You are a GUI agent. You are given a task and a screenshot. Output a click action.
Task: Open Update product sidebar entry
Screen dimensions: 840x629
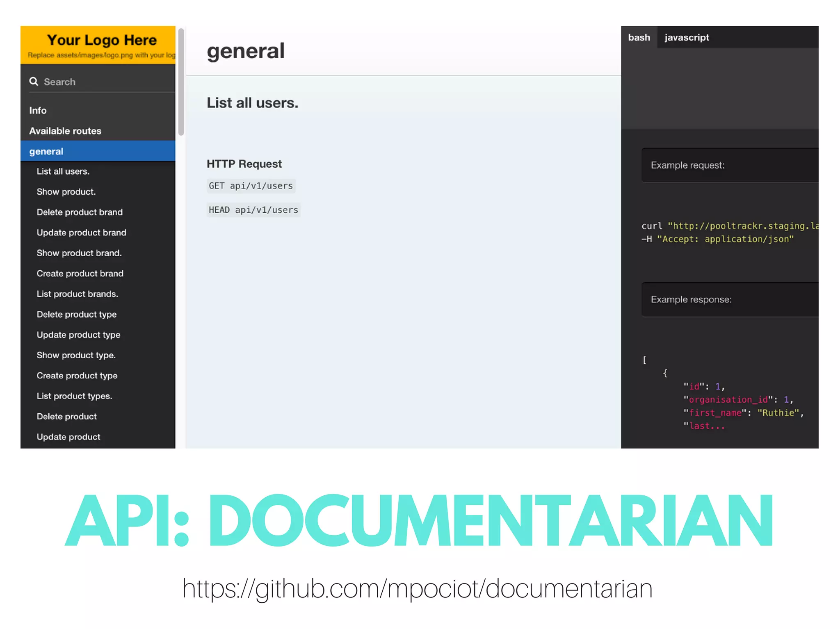[68, 437]
